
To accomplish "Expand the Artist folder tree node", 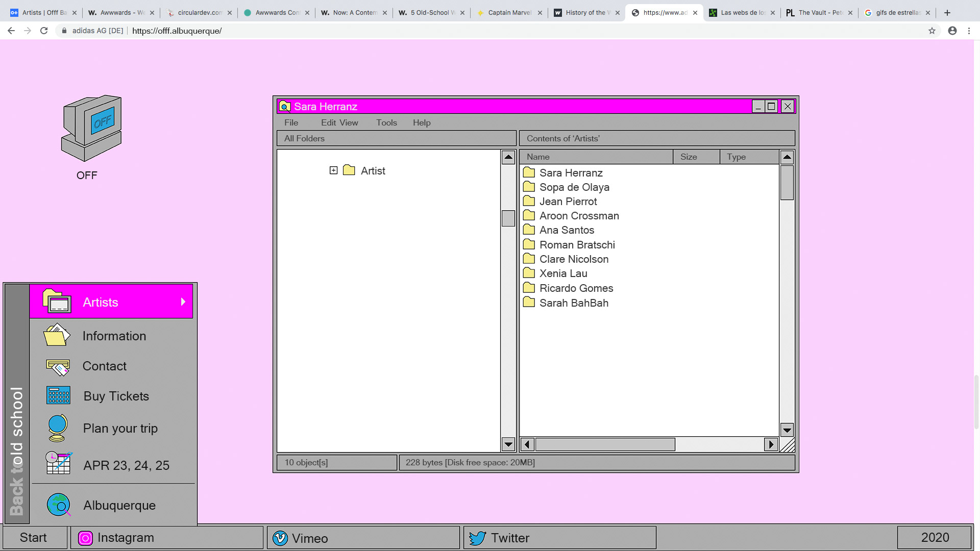I will coord(333,170).
